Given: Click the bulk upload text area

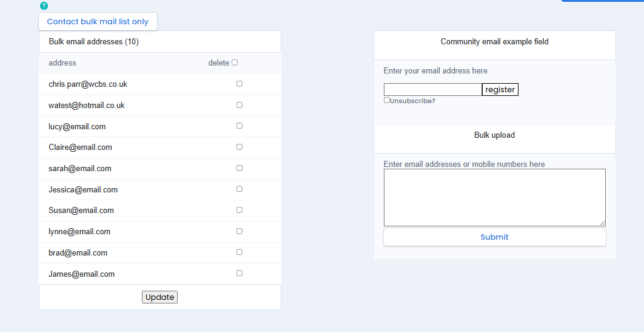Looking at the screenshot, I should coord(494,197).
